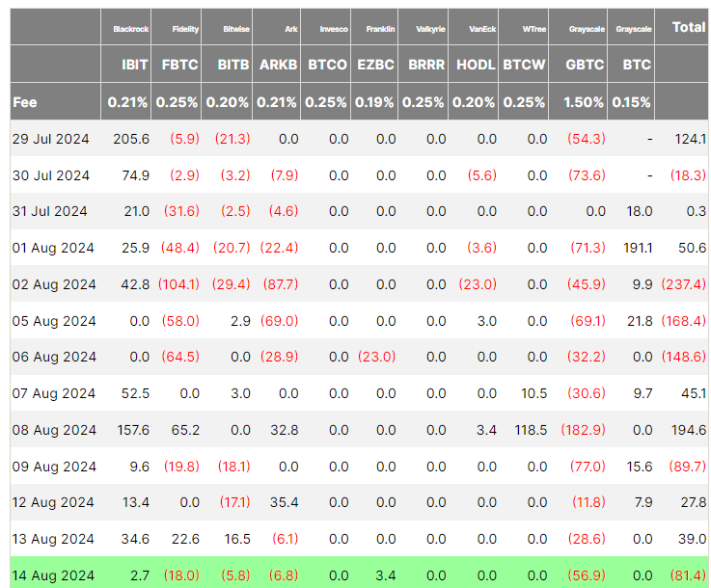The height and width of the screenshot is (588, 711).
Task: Click the Fee row label
Action: pyautogui.click(x=25, y=102)
